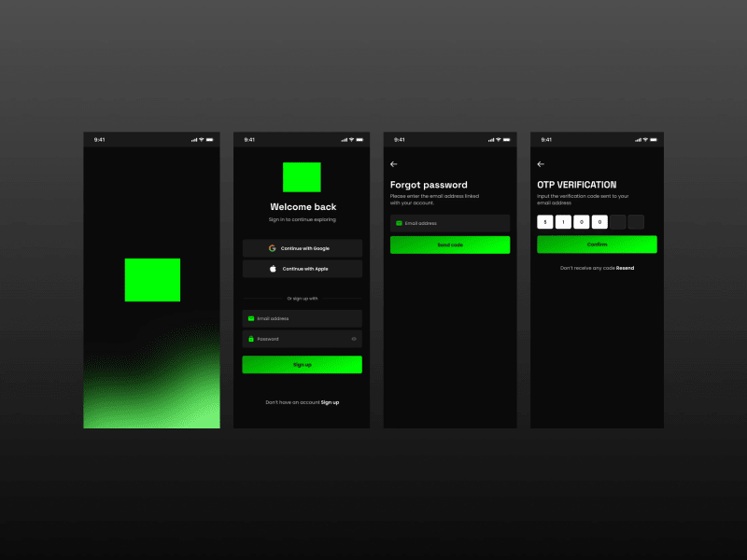Image resolution: width=747 pixels, height=560 pixels.
Task: Select Email address field on Forgot password screen
Action: (x=450, y=223)
